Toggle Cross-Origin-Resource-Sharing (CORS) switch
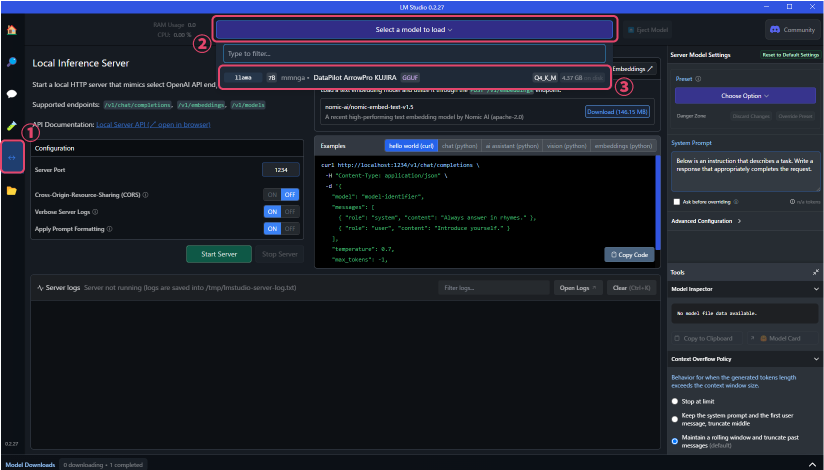Image resolution: width=824 pixels, height=470 pixels. click(x=281, y=194)
